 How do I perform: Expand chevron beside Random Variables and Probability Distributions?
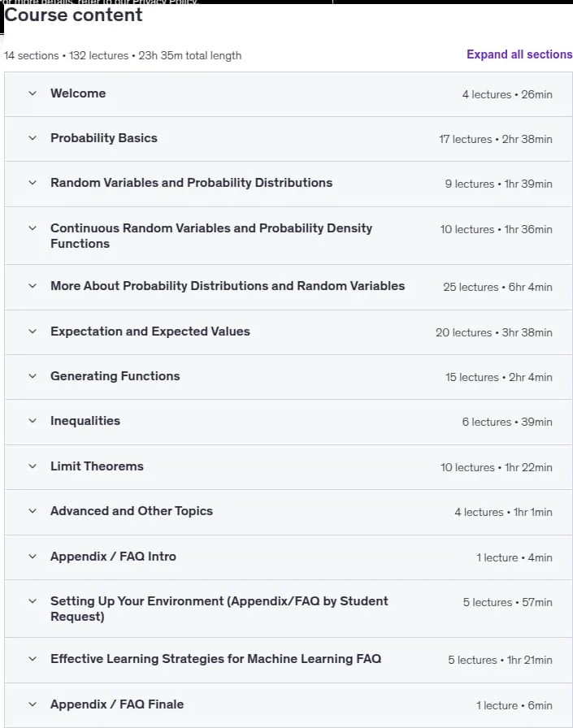click(33, 183)
